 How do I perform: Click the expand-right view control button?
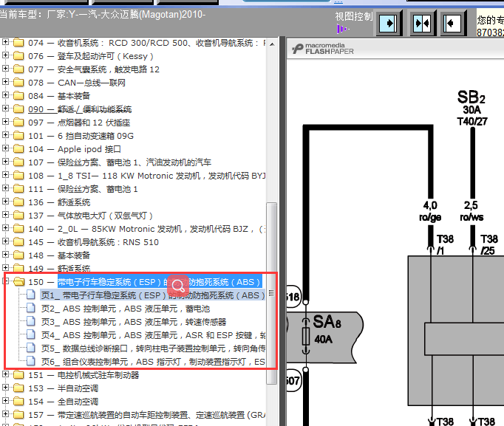pos(388,23)
